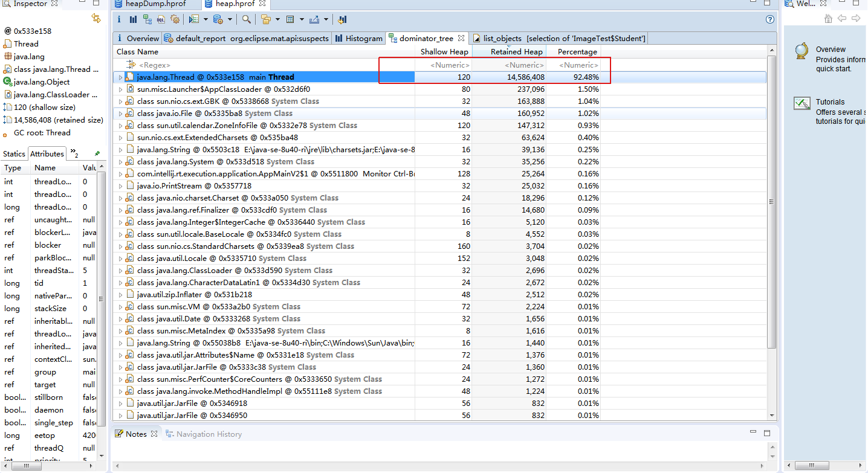
Task: Click the Tutorials link in Welcome pane
Action: pyautogui.click(x=830, y=102)
